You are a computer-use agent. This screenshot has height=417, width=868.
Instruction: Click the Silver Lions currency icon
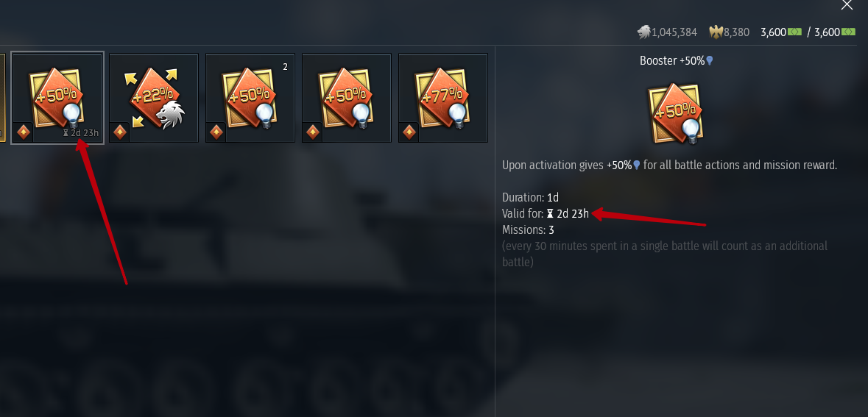coord(643,32)
